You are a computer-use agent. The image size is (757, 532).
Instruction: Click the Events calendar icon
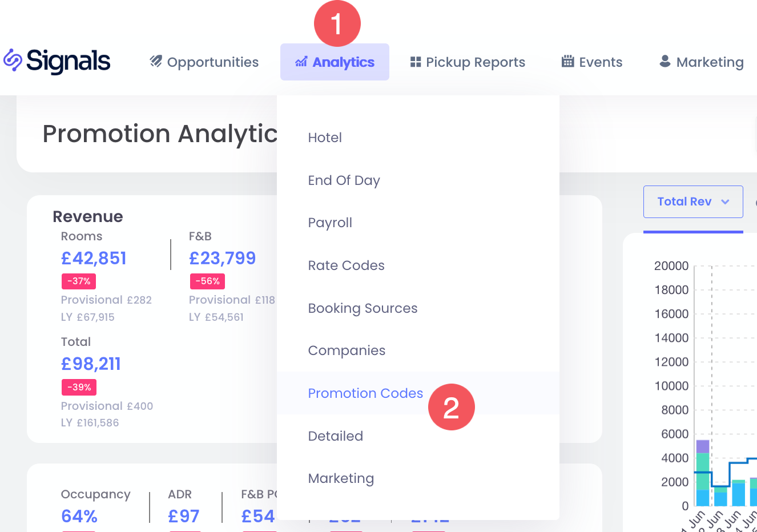567,62
